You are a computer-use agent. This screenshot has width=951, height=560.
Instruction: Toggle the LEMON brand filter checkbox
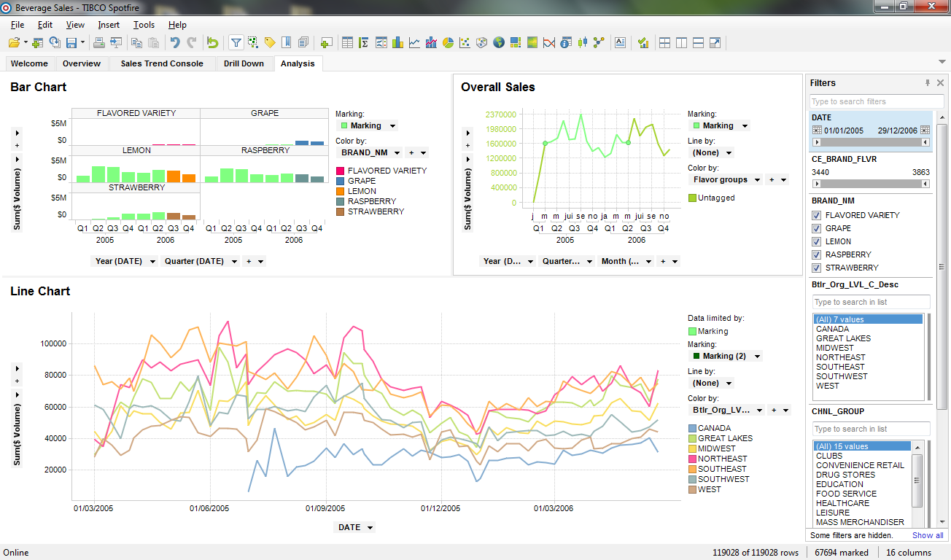(816, 241)
